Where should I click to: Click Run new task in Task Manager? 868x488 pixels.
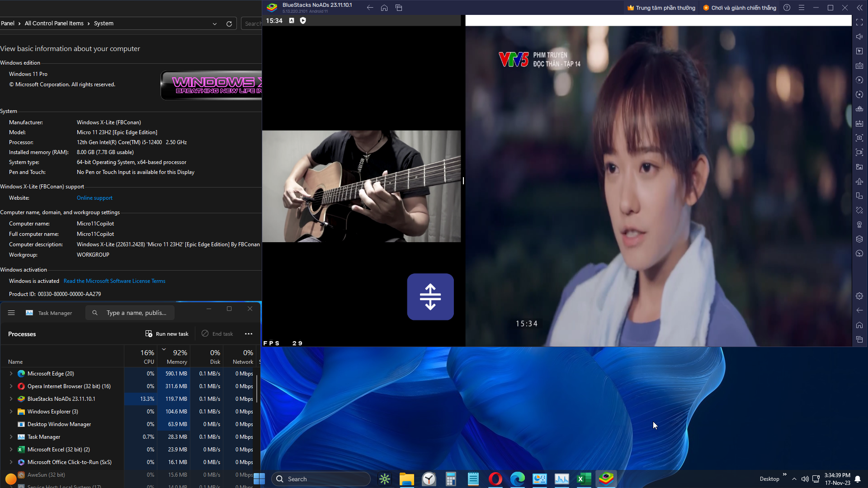(x=167, y=334)
